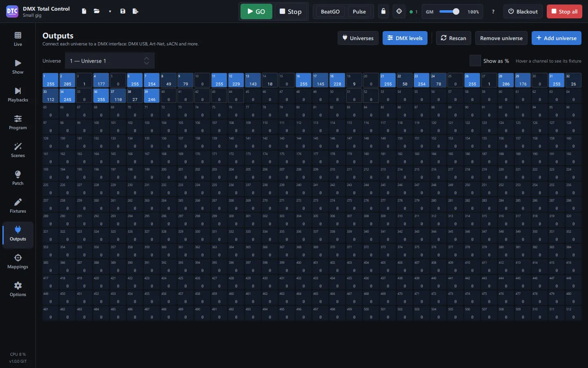Image resolution: width=588 pixels, height=368 pixels.
Task: Open the Live section in sidebar
Action: pos(18,39)
